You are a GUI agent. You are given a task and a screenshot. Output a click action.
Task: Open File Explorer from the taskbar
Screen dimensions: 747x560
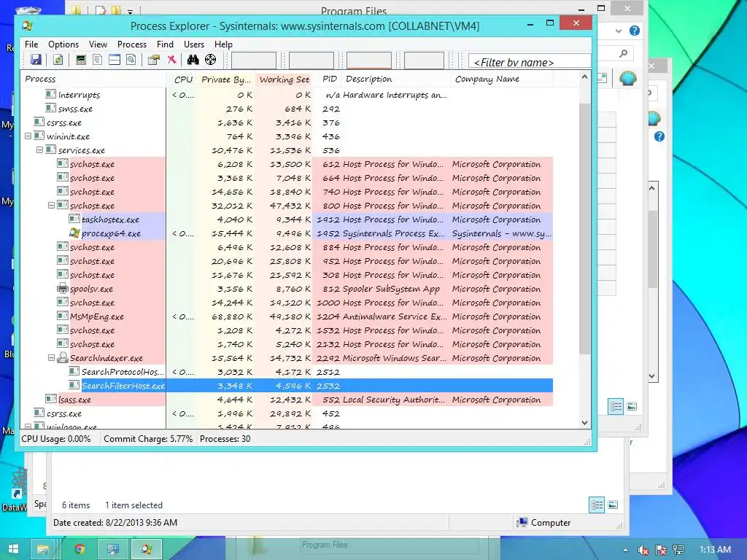(43, 549)
